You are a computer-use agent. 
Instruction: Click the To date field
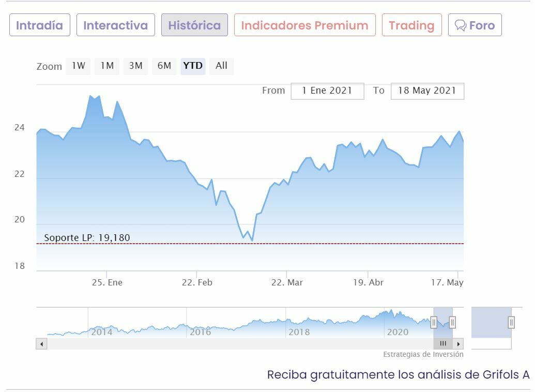point(427,91)
